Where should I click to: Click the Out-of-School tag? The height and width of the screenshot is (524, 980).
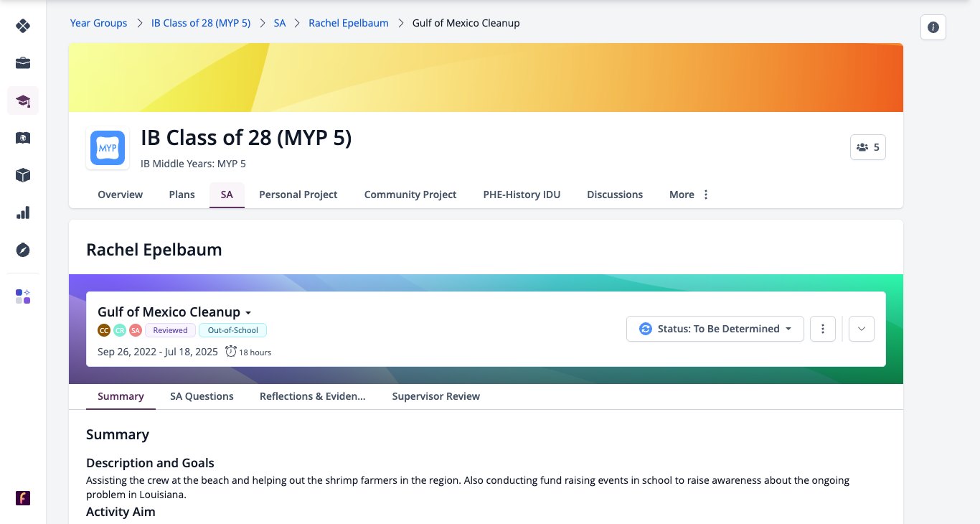coord(233,330)
